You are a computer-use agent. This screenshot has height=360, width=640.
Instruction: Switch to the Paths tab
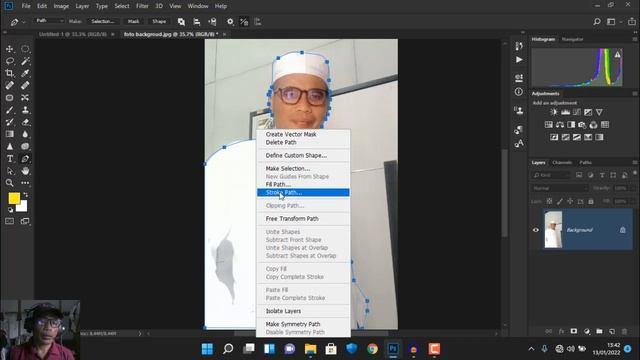pos(585,162)
